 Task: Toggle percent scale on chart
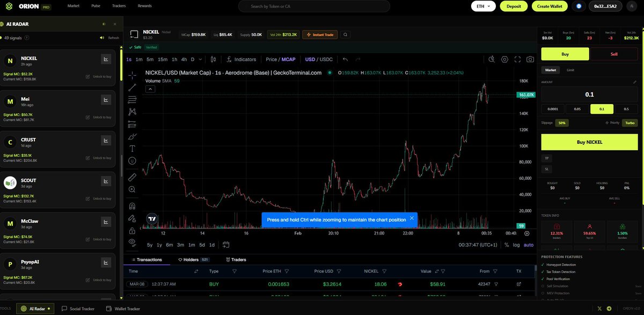(506, 245)
